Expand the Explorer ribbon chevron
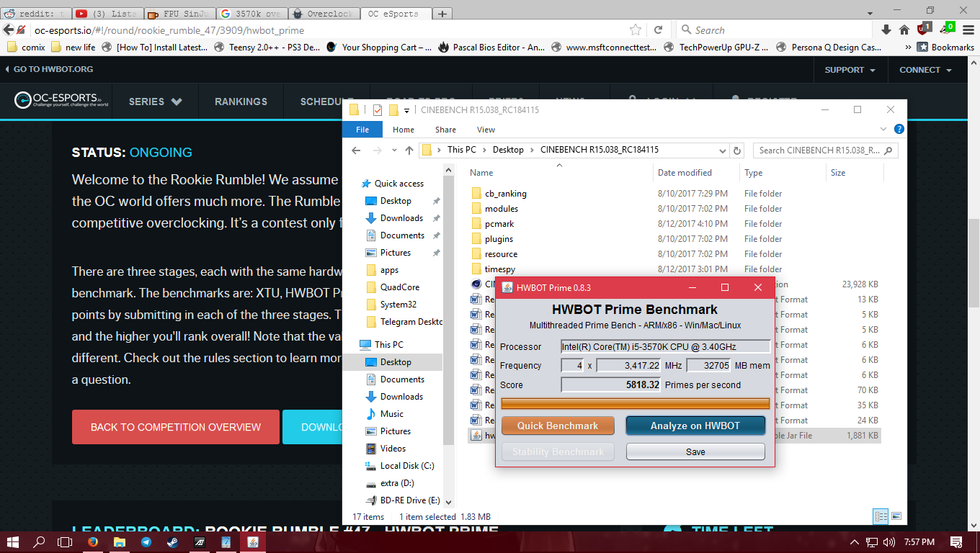 point(885,129)
